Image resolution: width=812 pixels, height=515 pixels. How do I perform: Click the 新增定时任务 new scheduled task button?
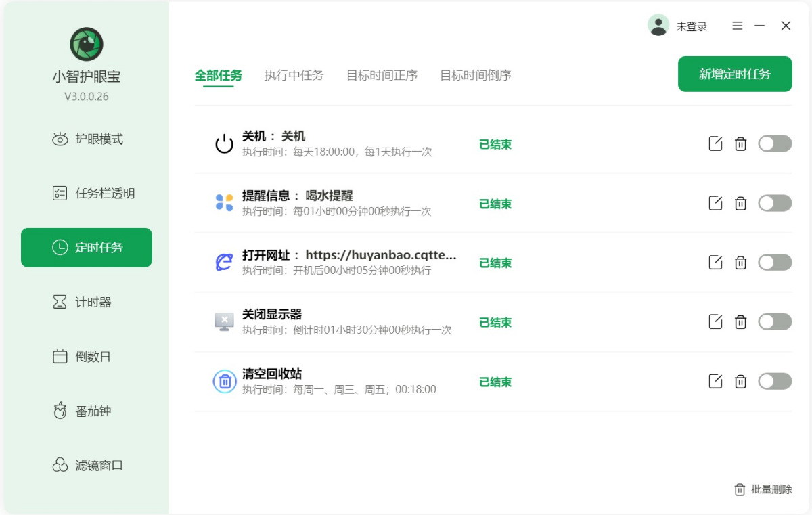(x=735, y=74)
